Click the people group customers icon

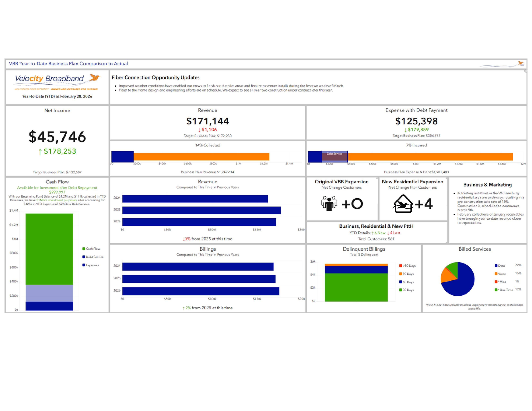click(x=329, y=203)
